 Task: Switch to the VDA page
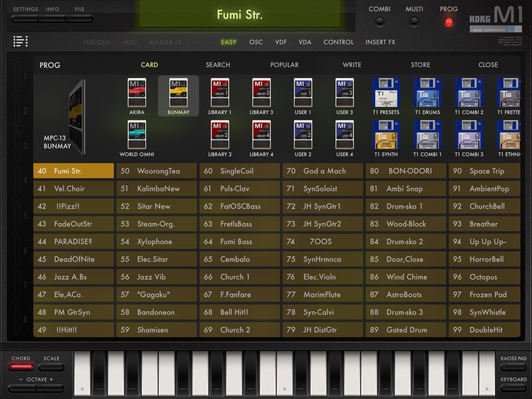pyautogui.click(x=305, y=42)
